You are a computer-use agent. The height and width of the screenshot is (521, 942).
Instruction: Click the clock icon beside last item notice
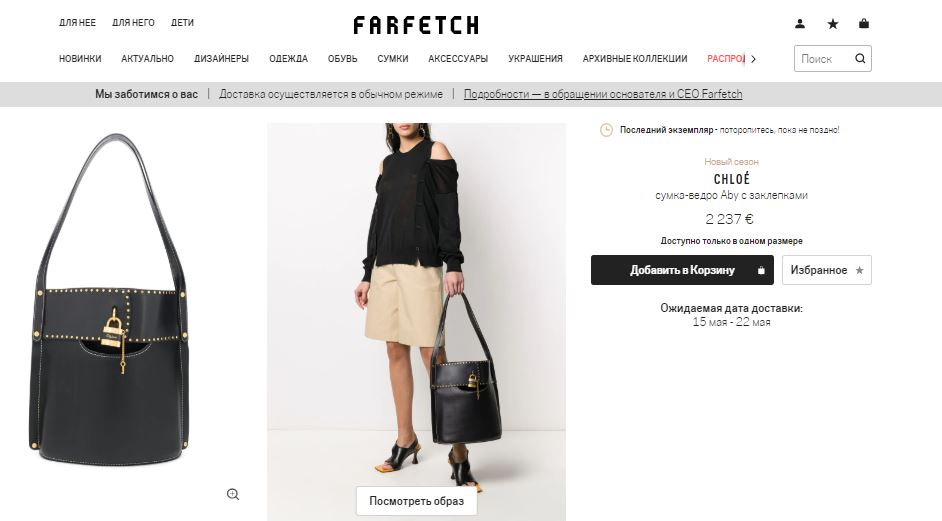(606, 130)
